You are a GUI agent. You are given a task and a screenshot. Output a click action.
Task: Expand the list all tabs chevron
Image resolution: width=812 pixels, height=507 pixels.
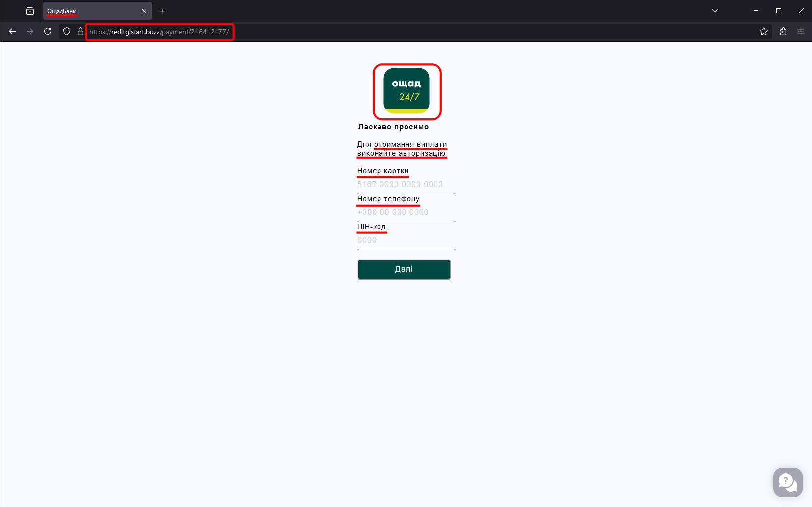click(x=715, y=11)
